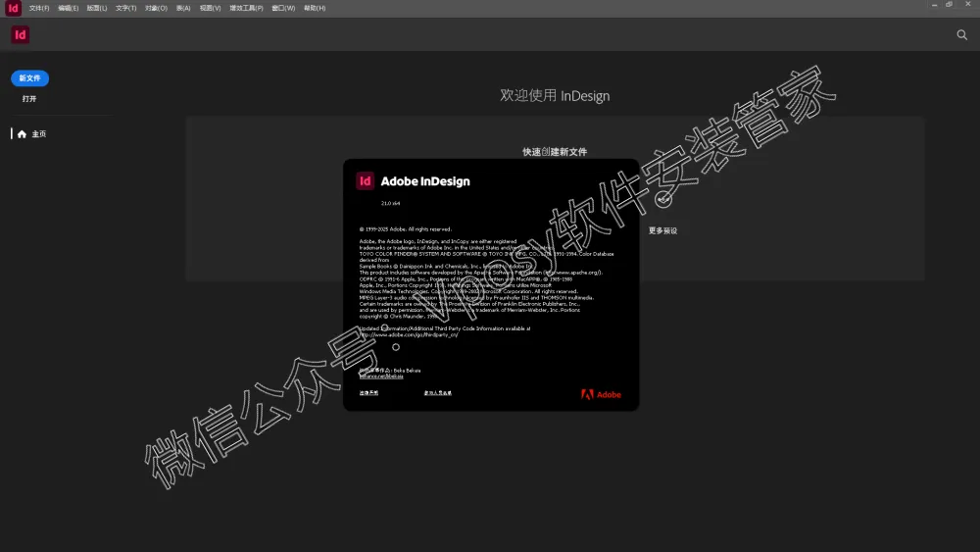This screenshot has width=980, height=552.
Task: Open the 视图(V) menu
Action: pyautogui.click(x=210, y=8)
